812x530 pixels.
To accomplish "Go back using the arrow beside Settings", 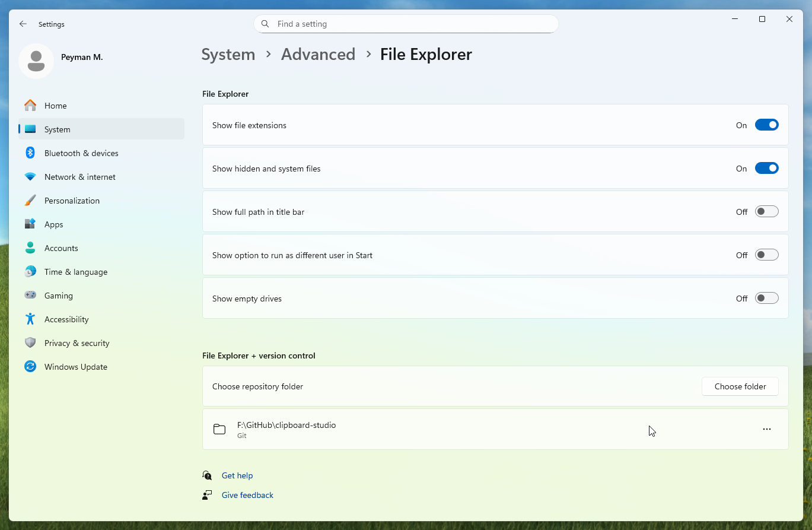I will [23, 24].
